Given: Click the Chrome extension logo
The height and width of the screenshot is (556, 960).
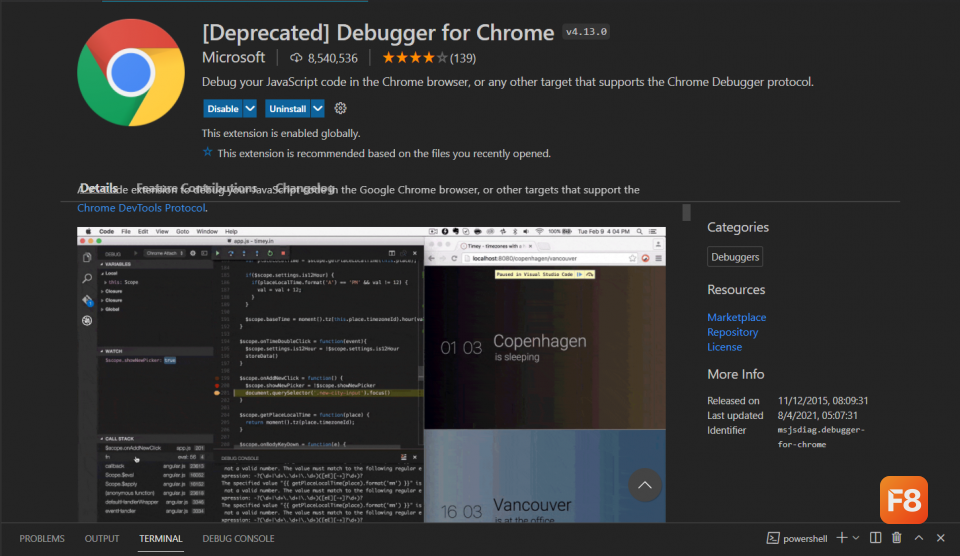Looking at the screenshot, I should coord(131,72).
